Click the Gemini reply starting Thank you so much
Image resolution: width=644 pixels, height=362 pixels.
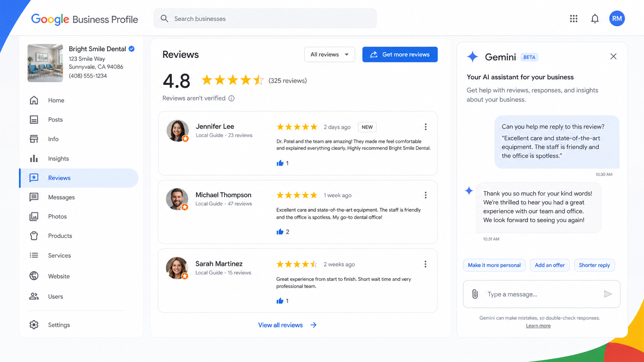(538, 207)
